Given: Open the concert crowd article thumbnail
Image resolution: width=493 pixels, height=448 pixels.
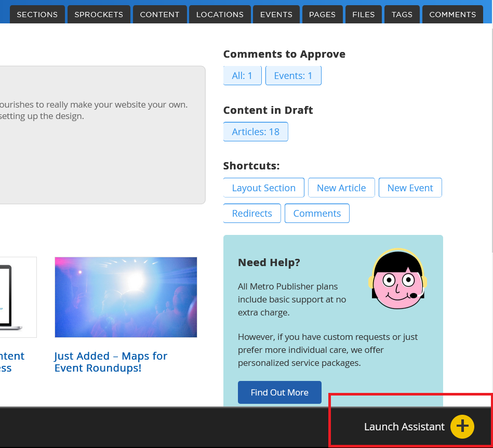Looking at the screenshot, I should pos(126,297).
